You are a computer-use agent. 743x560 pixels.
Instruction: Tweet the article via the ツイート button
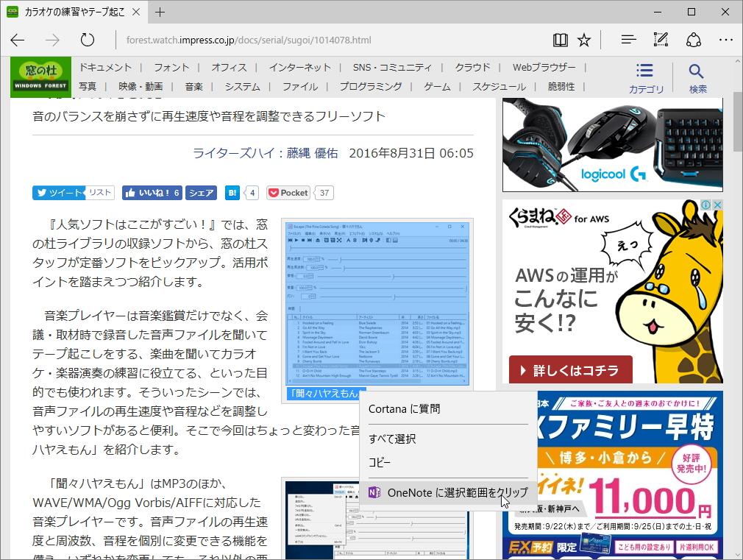pos(57,192)
